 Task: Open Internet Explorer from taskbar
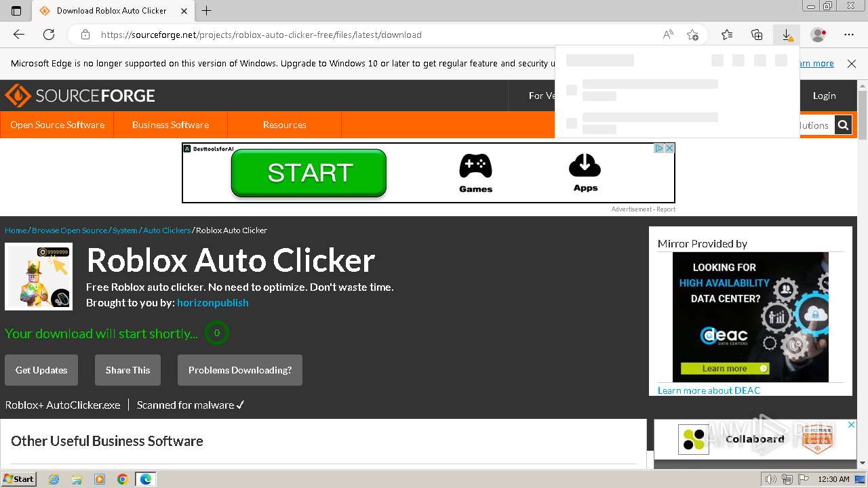[54, 479]
